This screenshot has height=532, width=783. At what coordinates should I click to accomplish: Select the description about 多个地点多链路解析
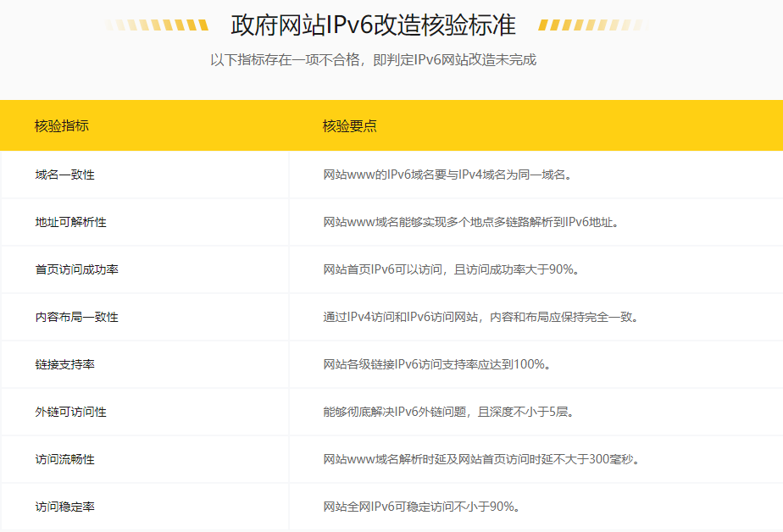(x=470, y=222)
